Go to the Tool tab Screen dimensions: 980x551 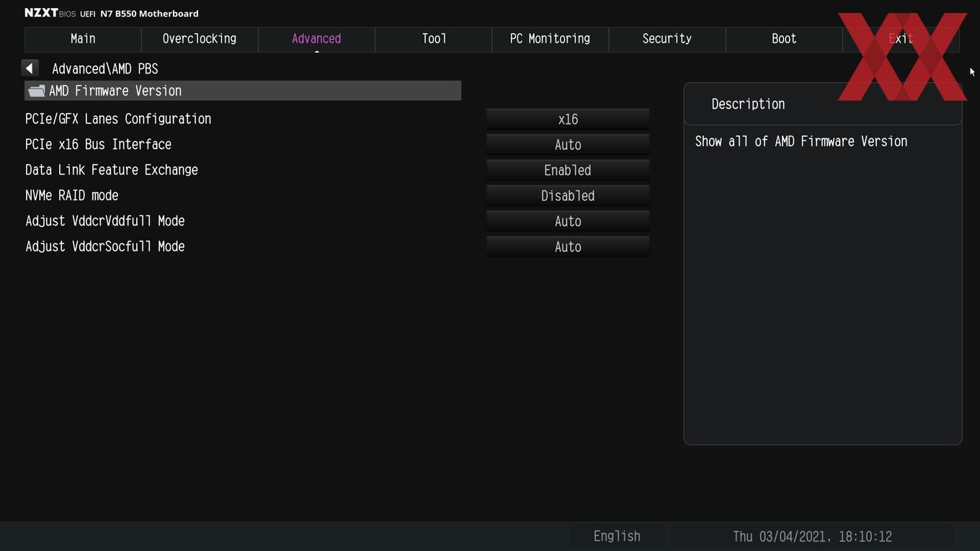pos(434,39)
